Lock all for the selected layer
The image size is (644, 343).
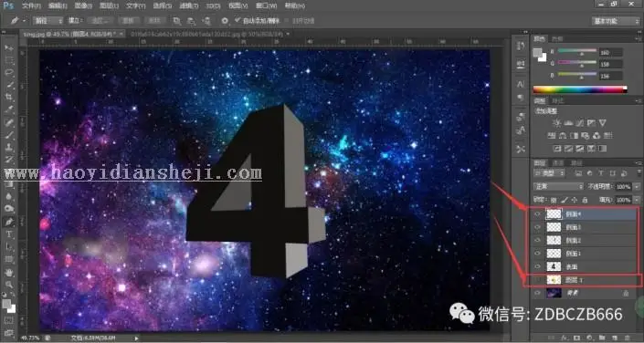click(585, 200)
